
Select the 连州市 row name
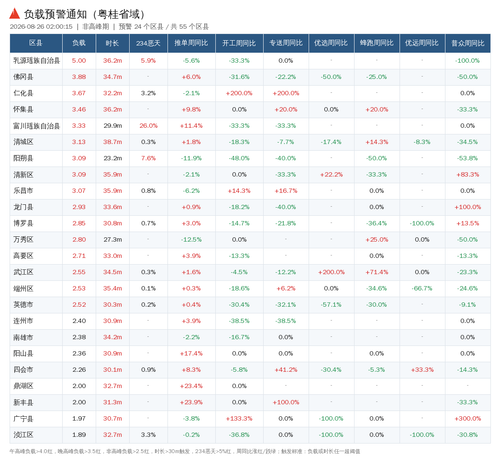point(23,321)
